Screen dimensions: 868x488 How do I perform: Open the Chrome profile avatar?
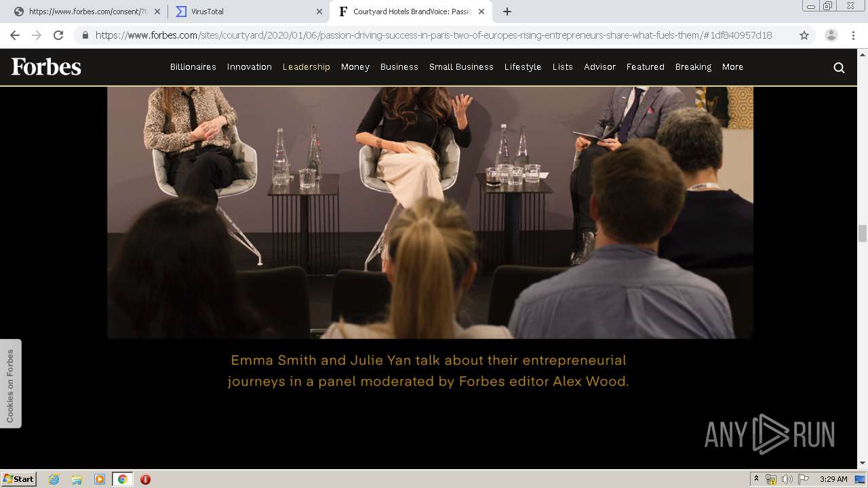pyautogui.click(x=831, y=35)
